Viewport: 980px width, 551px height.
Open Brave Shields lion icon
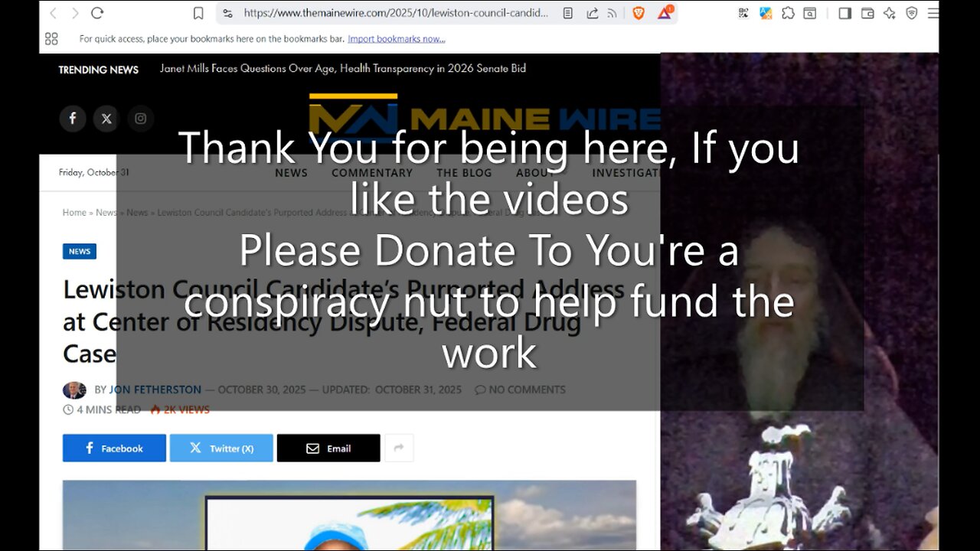[639, 13]
